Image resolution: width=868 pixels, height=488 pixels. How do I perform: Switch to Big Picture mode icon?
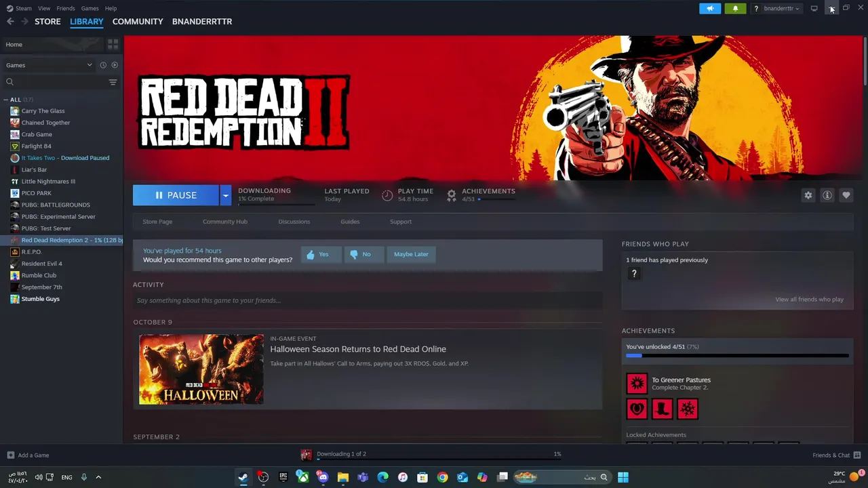point(814,8)
